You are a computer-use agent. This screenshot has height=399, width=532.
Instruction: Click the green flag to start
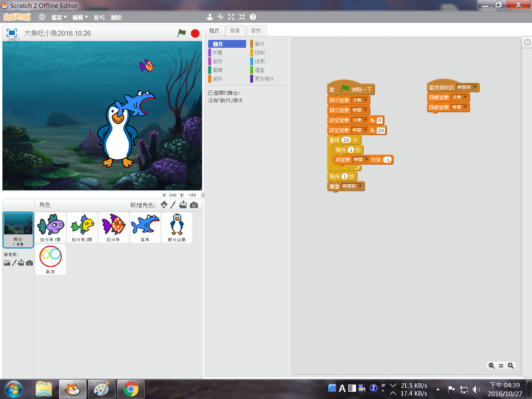pyautogui.click(x=182, y=33)
